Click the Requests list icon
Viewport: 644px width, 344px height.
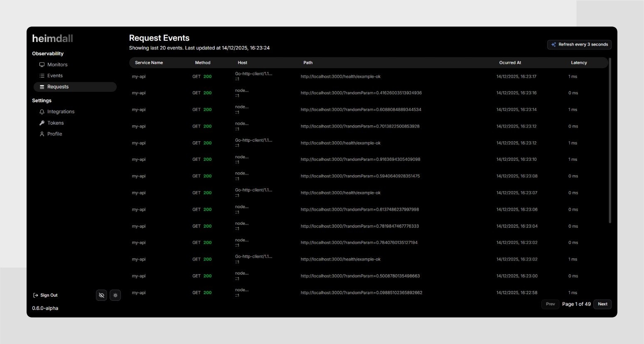click(x=42, y=86)
